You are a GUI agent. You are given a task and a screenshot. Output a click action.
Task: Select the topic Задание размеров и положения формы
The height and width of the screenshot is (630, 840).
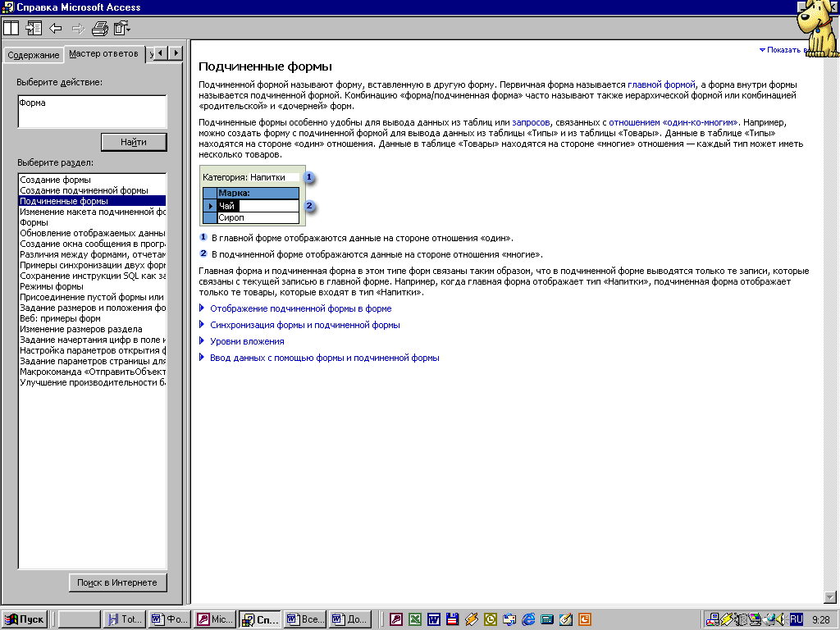(x=92, y=308)
